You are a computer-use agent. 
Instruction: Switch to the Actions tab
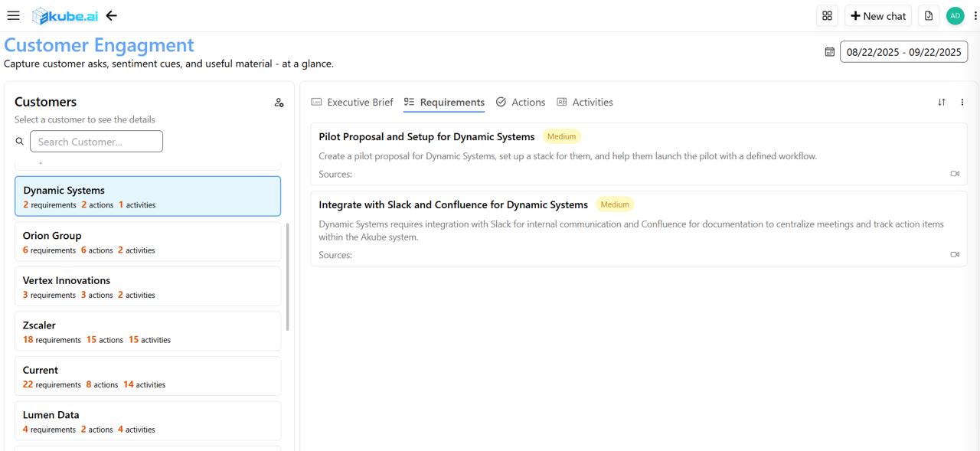coord(521,102)
